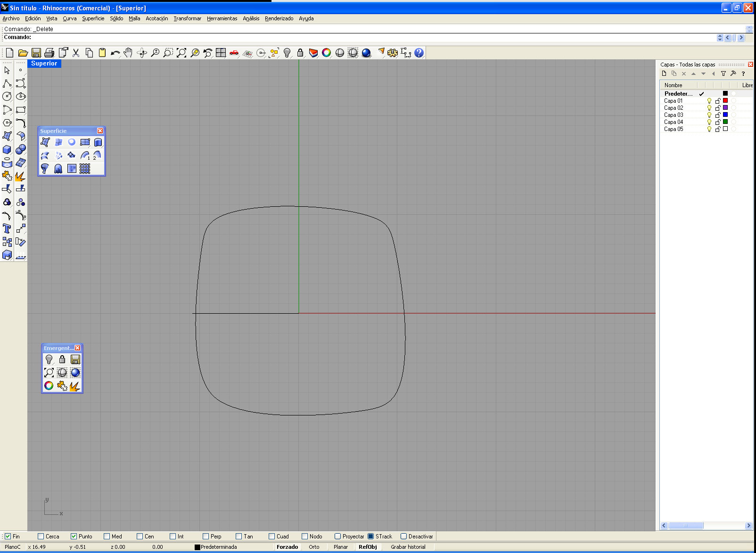This screenshot has height=553, width=756.
Task: Toggle Capa 01 visibility light bulb
Action: click(x=709, y=101)
